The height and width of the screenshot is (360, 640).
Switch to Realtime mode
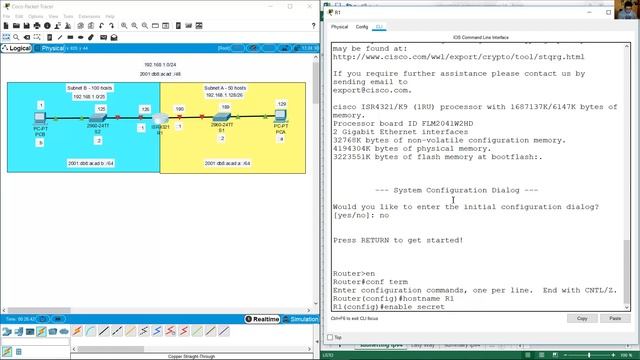pos(262,319)
